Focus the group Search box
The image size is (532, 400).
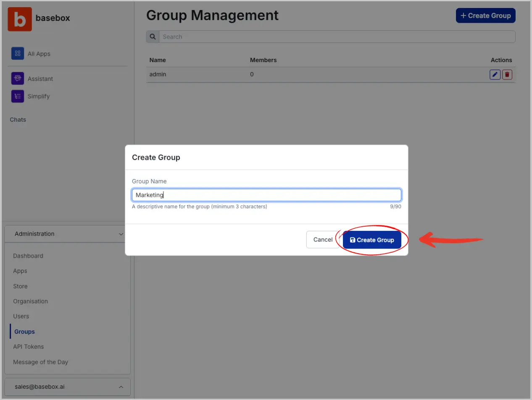[336, 37]
